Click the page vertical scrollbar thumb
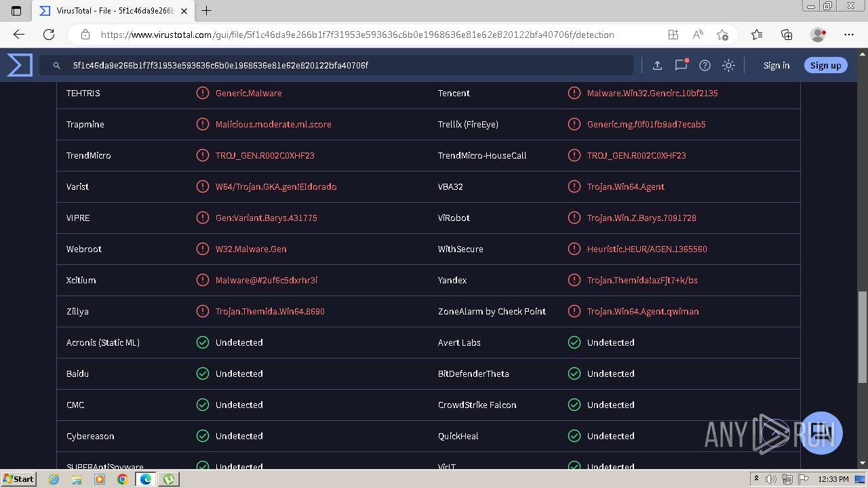This screenshot has height=488, width=868. pos(862,338)
